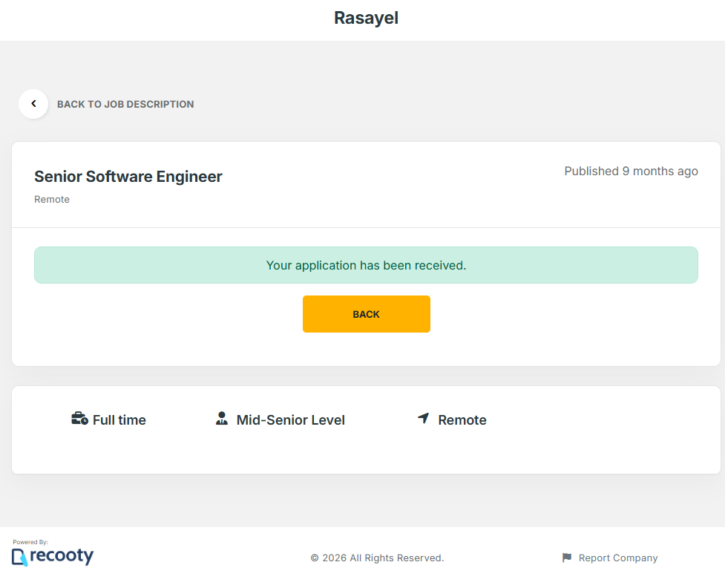The image size is (725, 588).
Task: Click the Mid-Senior Level label
Action: (290, 420)
